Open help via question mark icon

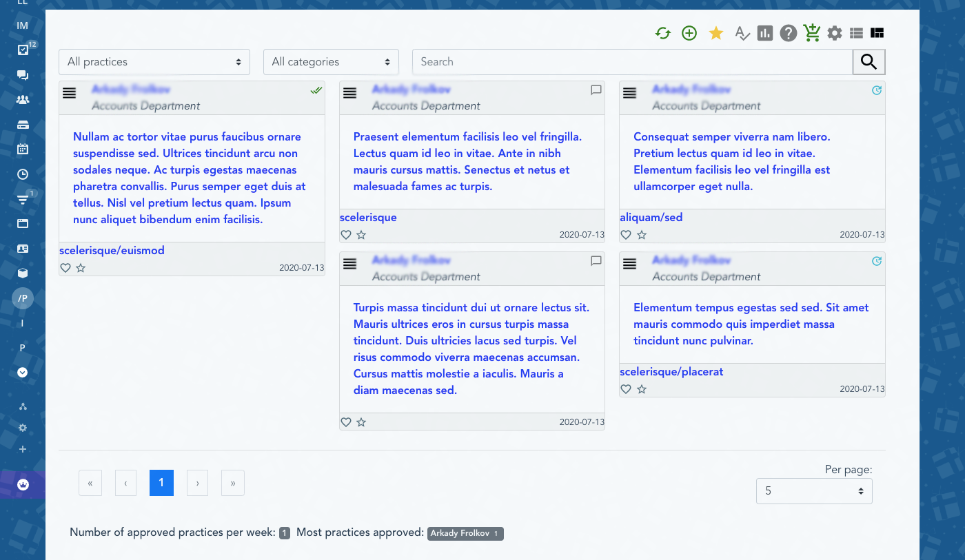pos(789,33)
